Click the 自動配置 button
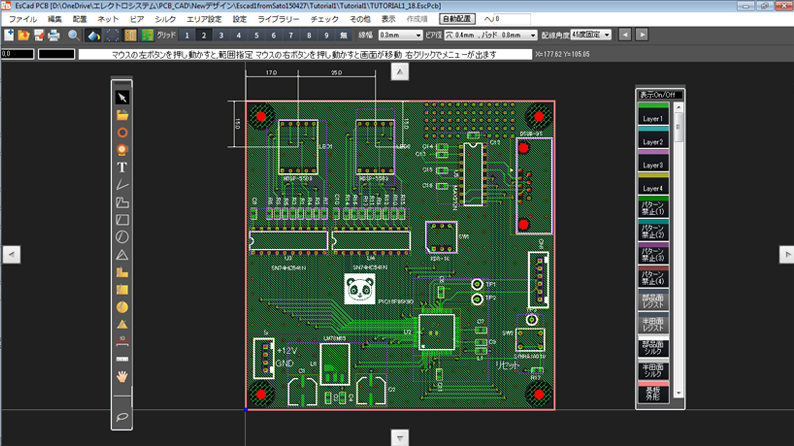Screen dimensions: 794x446 click(x=457, y=19)
